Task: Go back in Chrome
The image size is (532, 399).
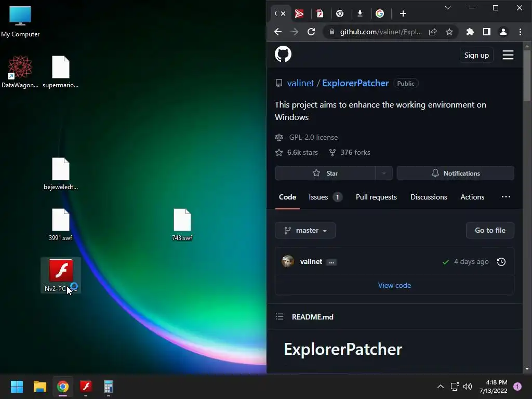Action: tap(278, 32)
